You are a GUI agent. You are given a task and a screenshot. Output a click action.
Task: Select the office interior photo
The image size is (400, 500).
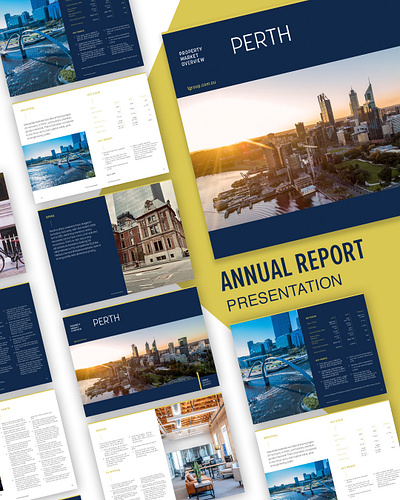(199, 448)
